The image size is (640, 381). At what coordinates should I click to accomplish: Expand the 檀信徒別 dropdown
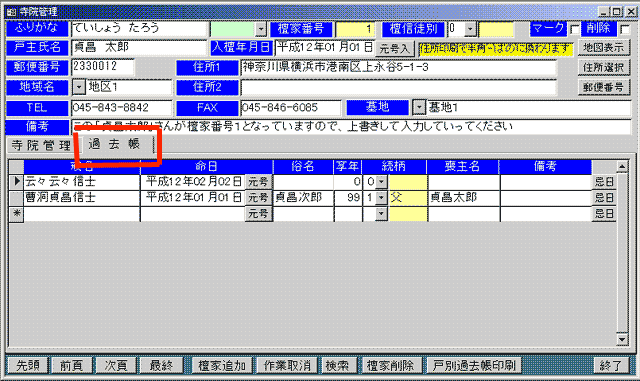coord(470,29)
